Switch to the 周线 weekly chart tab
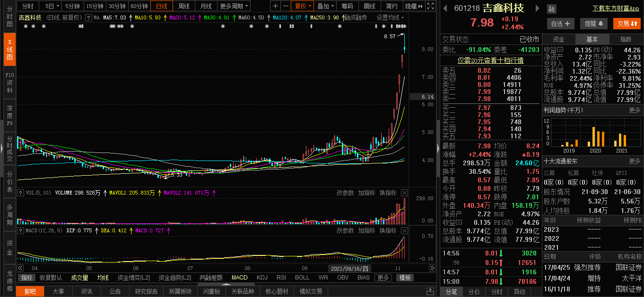Viewport: 644px width, 297px height. (183, 6)
